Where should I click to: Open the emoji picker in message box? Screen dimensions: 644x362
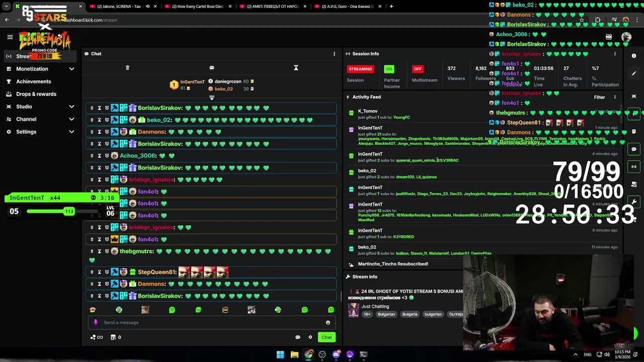[x=328, y=323]
